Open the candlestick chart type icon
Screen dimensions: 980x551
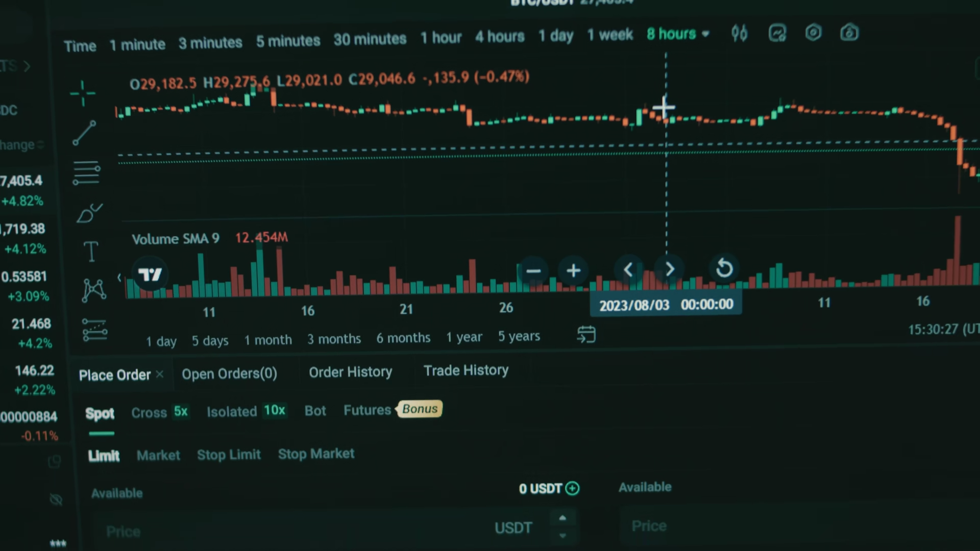(740, 34)
